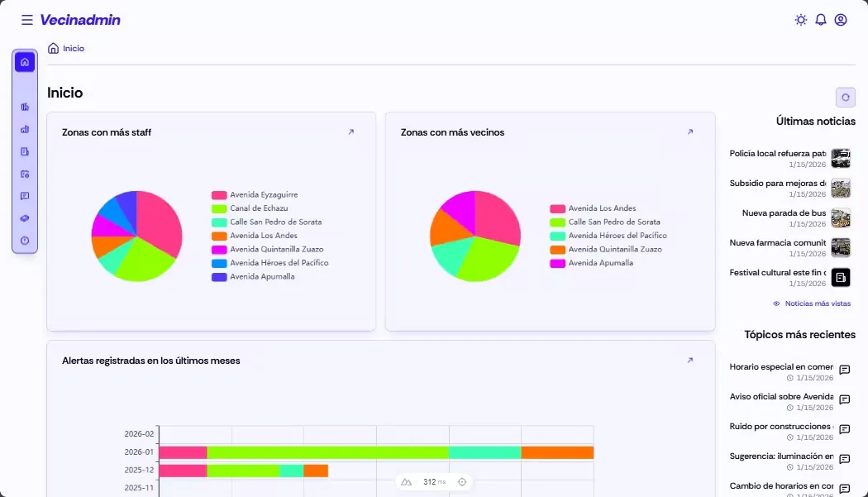Open the Policía local refuerza news thumbnail
This screenshot has height=497, width=868.
click(x=841, y=158)
